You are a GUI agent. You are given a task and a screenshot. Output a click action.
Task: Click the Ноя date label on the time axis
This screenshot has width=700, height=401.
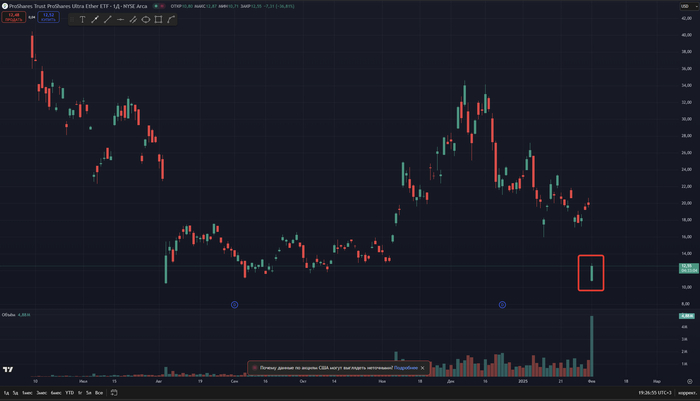click(x=382, y=381)
